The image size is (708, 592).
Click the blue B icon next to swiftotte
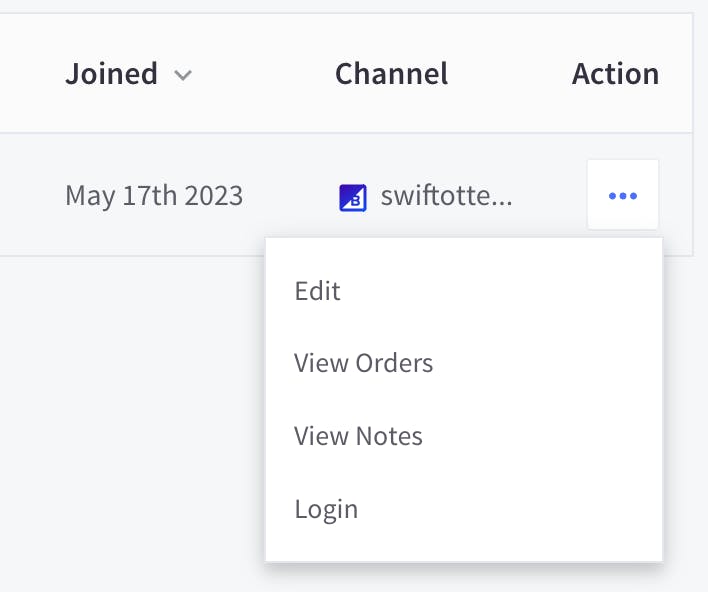click(x=352, y=197)
